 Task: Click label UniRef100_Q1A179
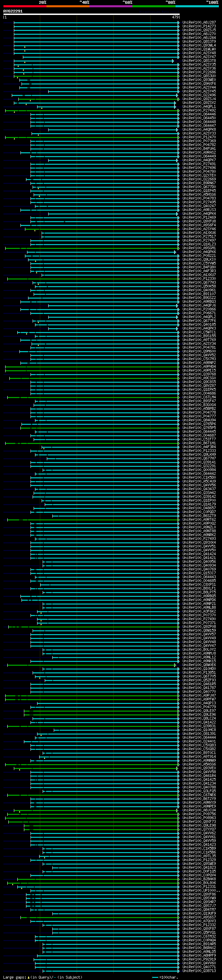coord(199,504)
